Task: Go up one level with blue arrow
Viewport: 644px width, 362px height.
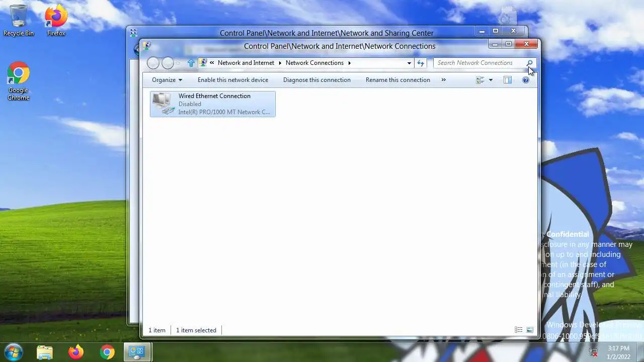Action: pyautogui.click(x=191, y=63)
